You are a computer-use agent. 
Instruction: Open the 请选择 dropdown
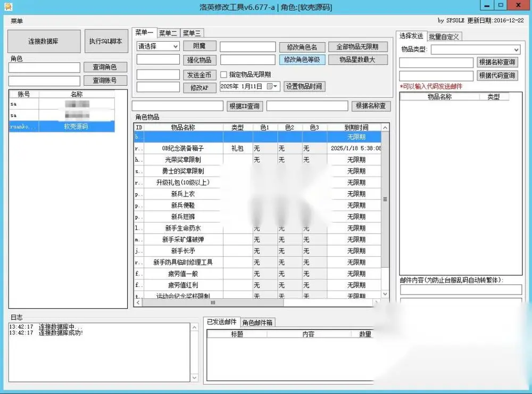[158, 46]
